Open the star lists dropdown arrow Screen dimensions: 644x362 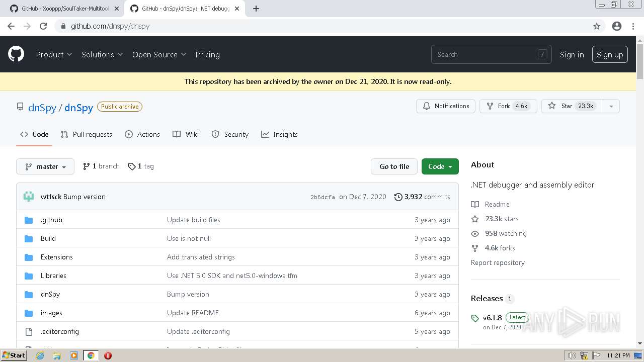coord(611,106)
